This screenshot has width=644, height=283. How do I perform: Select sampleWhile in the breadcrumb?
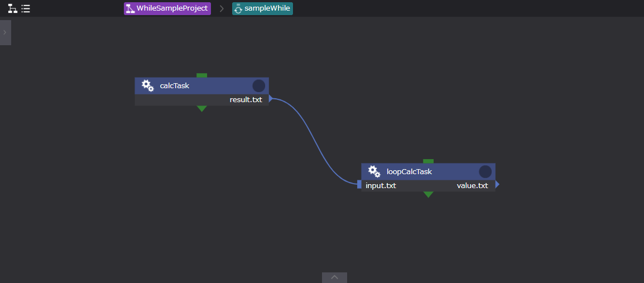click(x=262, y=8)
